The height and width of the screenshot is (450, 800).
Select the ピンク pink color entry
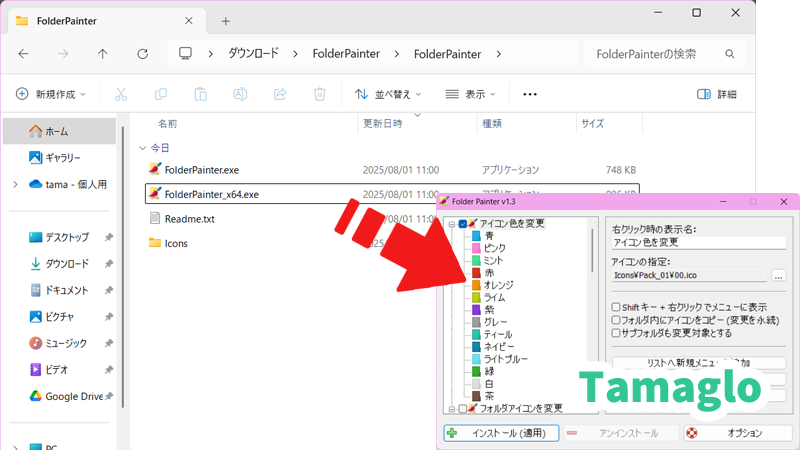point(489,248)
